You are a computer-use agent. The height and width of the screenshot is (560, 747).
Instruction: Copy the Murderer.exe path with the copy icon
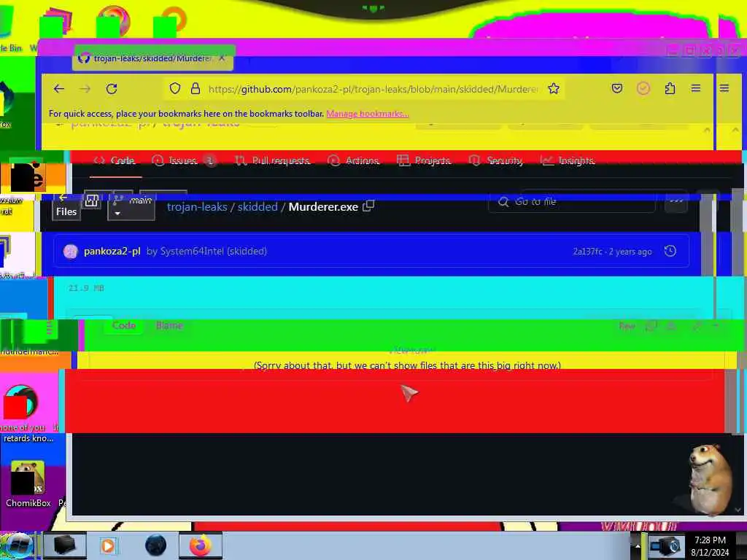pyautogui.click(x=368, y=206)
